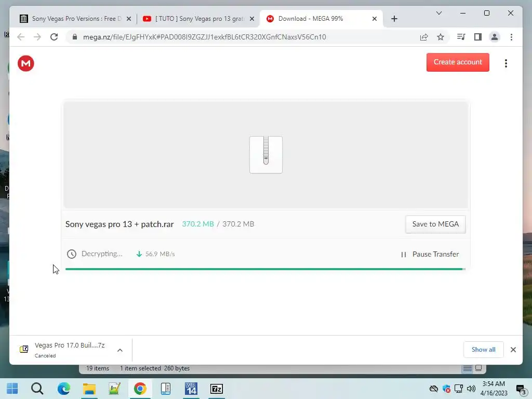Click Create account button
532x399 pixels.
tap(457, 62)
